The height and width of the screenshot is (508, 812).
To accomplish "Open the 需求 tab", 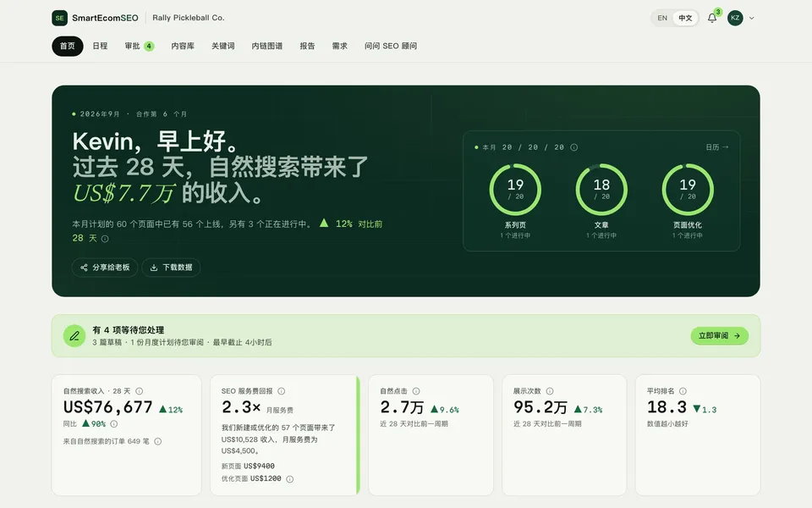I will pyautogui.click(x=340, y=46).
